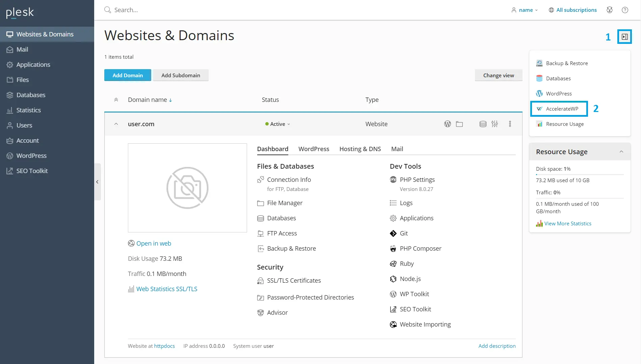
Task: Open Web Statistics SSL/TLS link
Action: click(163, 289)
